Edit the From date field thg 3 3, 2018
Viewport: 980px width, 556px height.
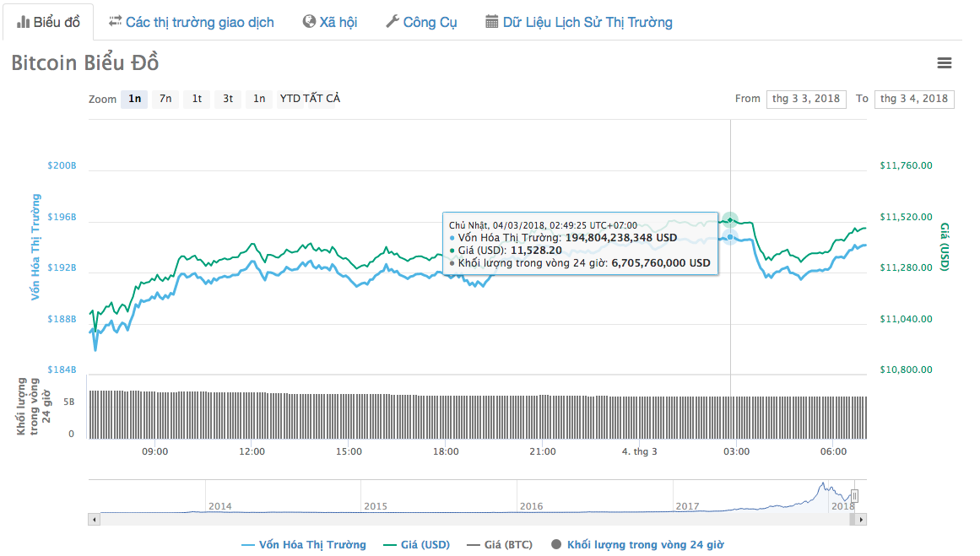point(806,99)
